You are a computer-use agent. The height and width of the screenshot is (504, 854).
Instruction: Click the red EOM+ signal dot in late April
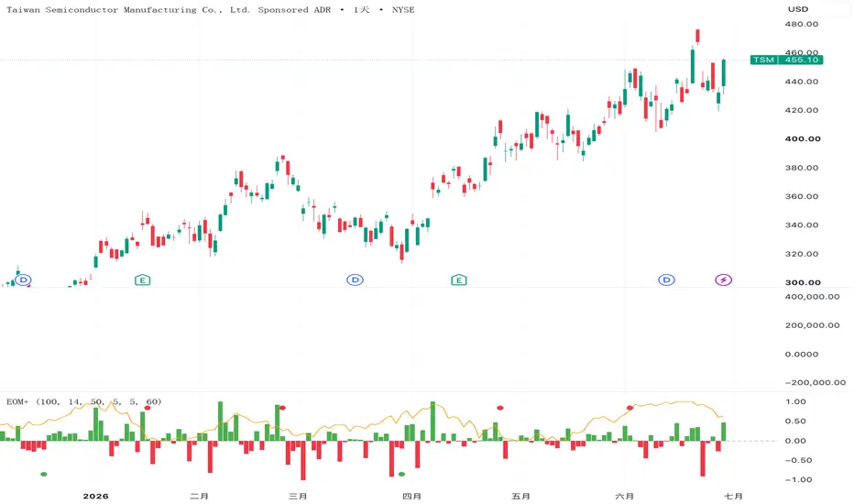(500, 408)
